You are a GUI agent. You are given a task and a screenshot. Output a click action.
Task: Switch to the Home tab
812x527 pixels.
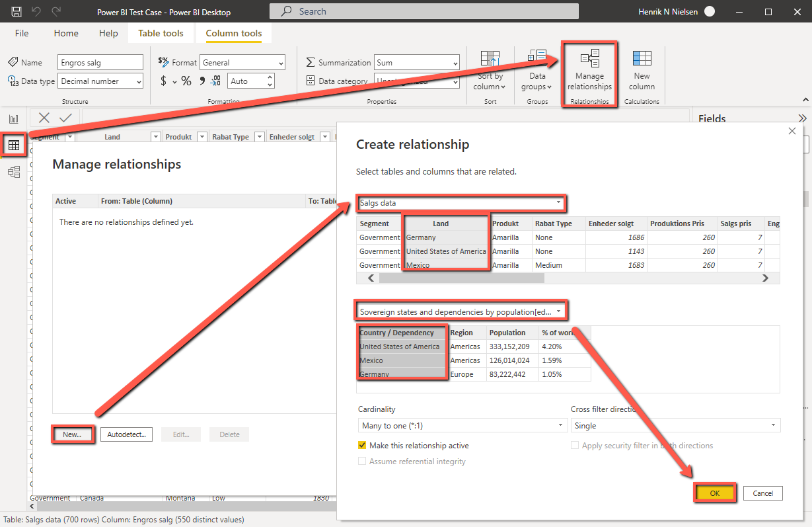pyautogui.click(x=66, y=33)
